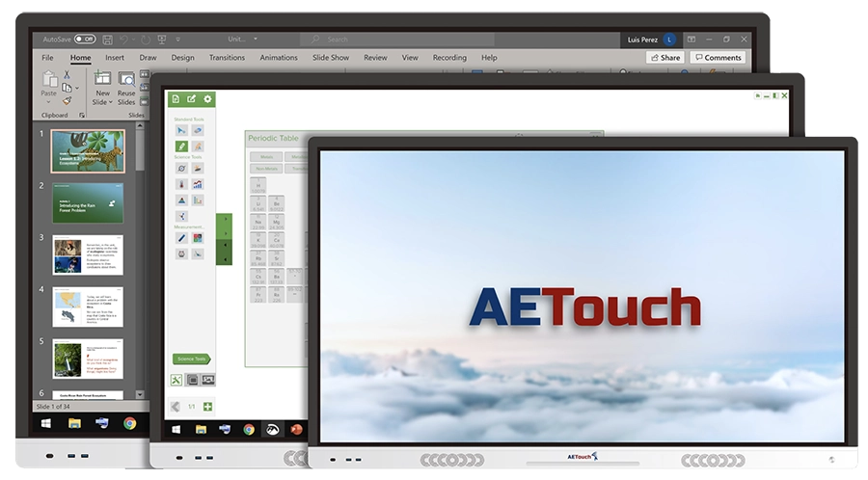This screenshot has width=868, height=480.
Task: Open the line chart science tool
Action: click(198, 184)
